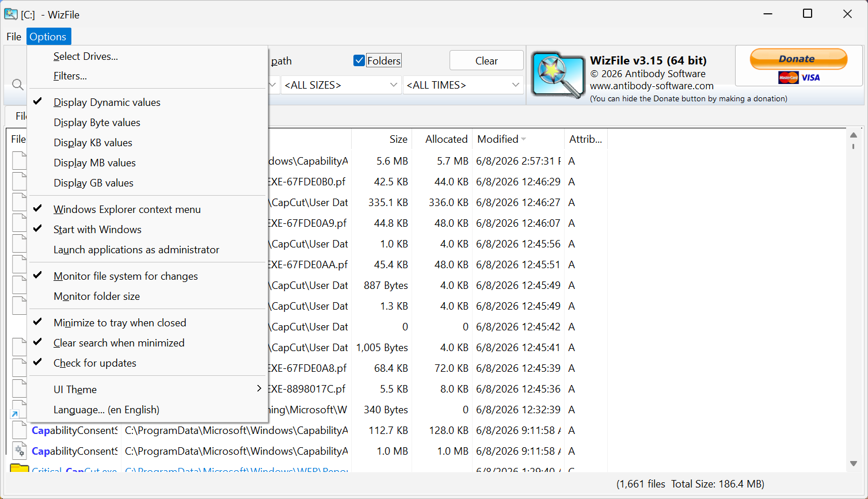The width and height of the screenshot is (868, 499).
Task: Disable Minimize to tray when closed
Action: point(147,323)
